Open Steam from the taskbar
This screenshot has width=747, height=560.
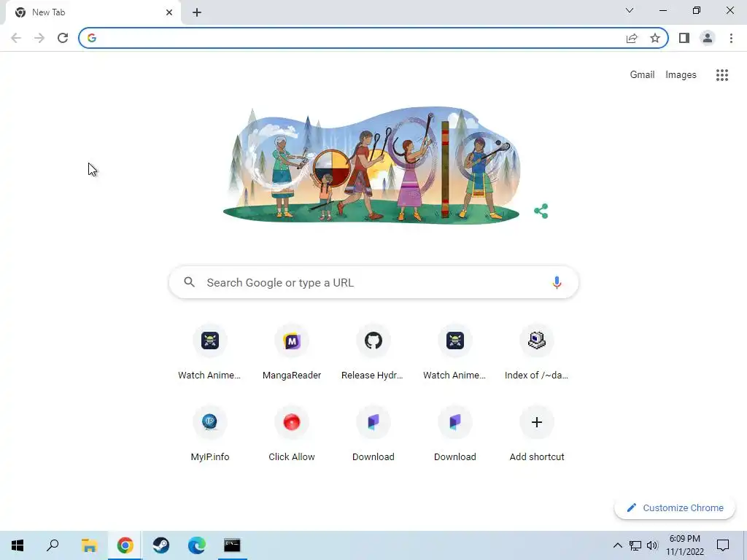tap(161, 545)
